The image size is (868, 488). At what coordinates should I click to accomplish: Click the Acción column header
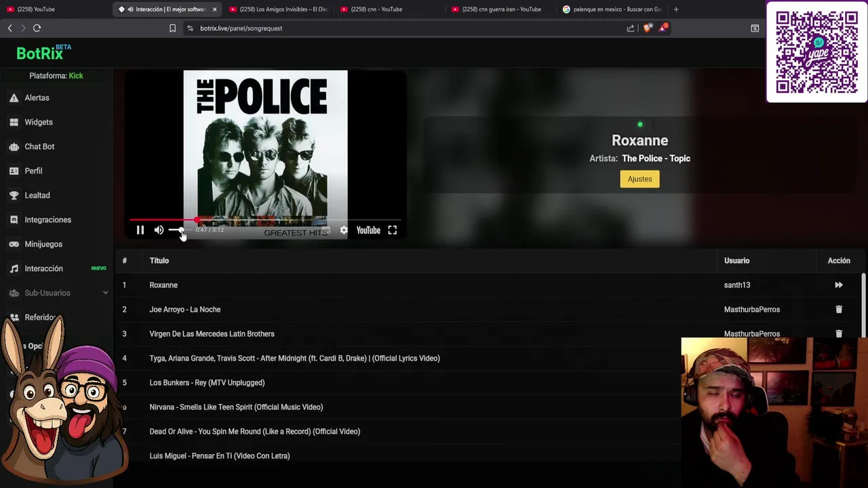(x=839, y=260)
